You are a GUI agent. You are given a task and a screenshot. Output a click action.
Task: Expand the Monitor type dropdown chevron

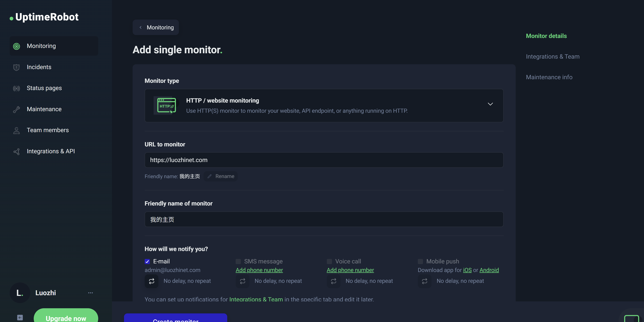[490, 104]
